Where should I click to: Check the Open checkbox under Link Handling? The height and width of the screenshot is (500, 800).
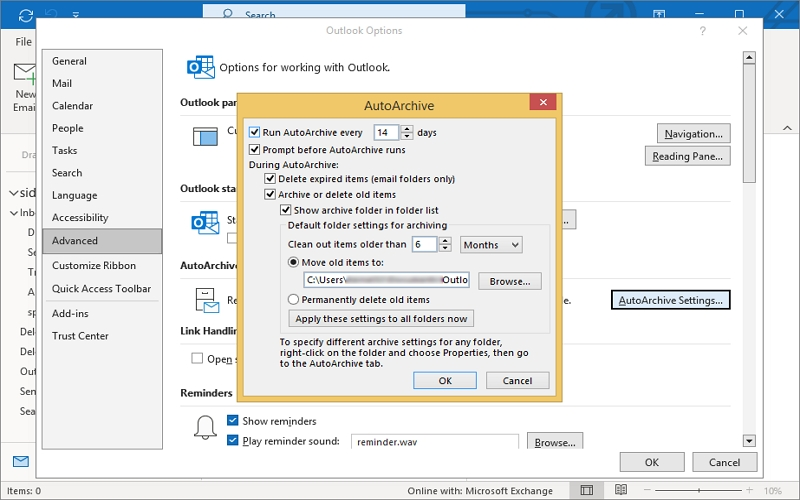(197, 358)
